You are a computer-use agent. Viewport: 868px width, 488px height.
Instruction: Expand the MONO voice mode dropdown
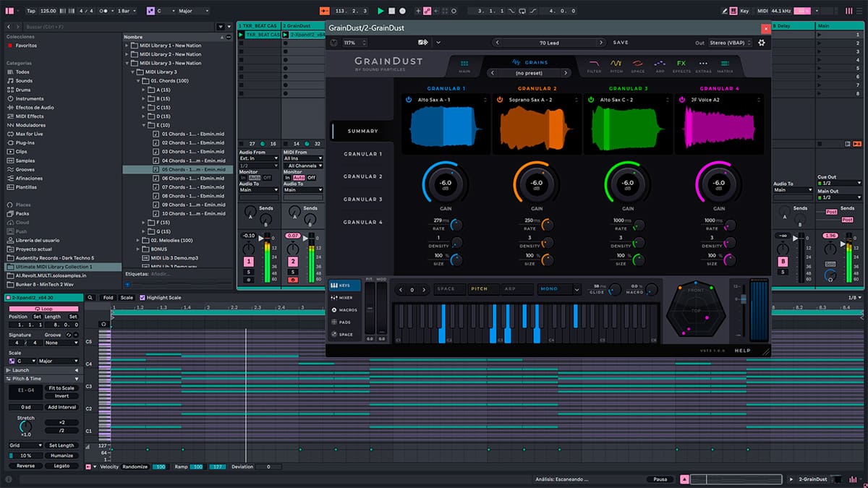576,289
